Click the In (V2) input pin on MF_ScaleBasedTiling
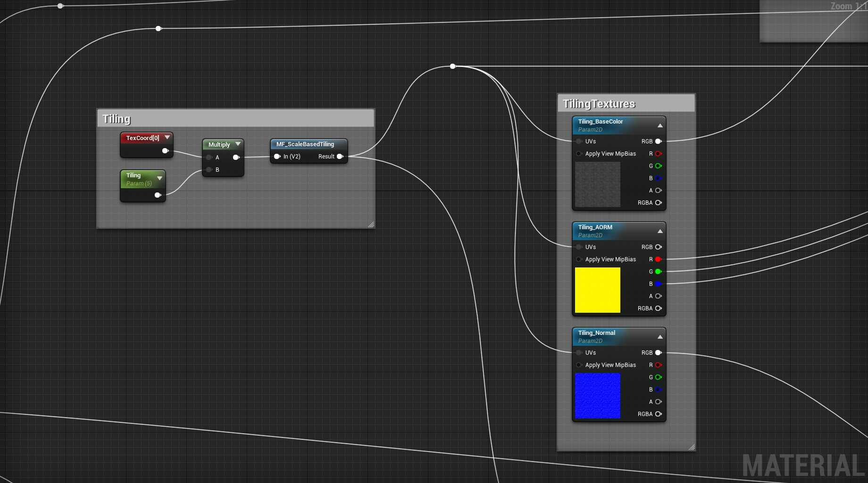 [277, 156]
